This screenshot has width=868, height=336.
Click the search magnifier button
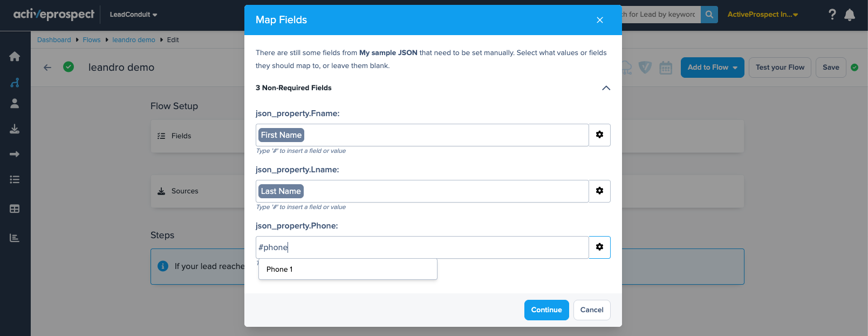[x=709, y=15]
